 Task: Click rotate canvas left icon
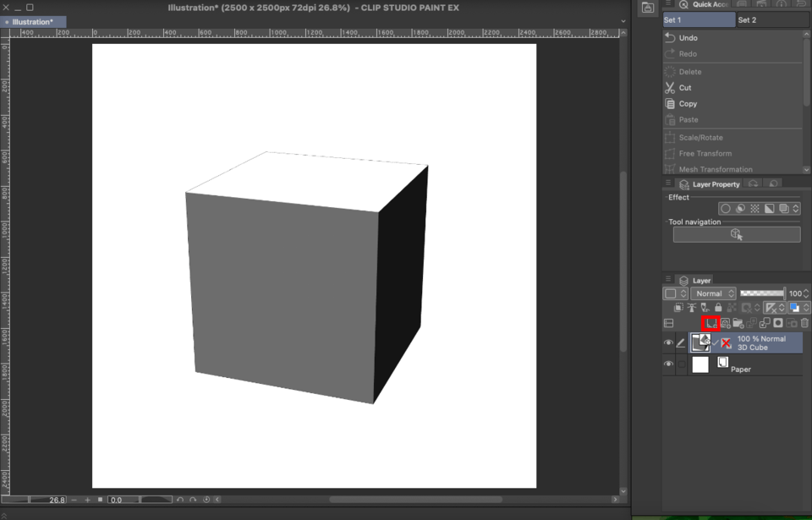pos(179,500)
